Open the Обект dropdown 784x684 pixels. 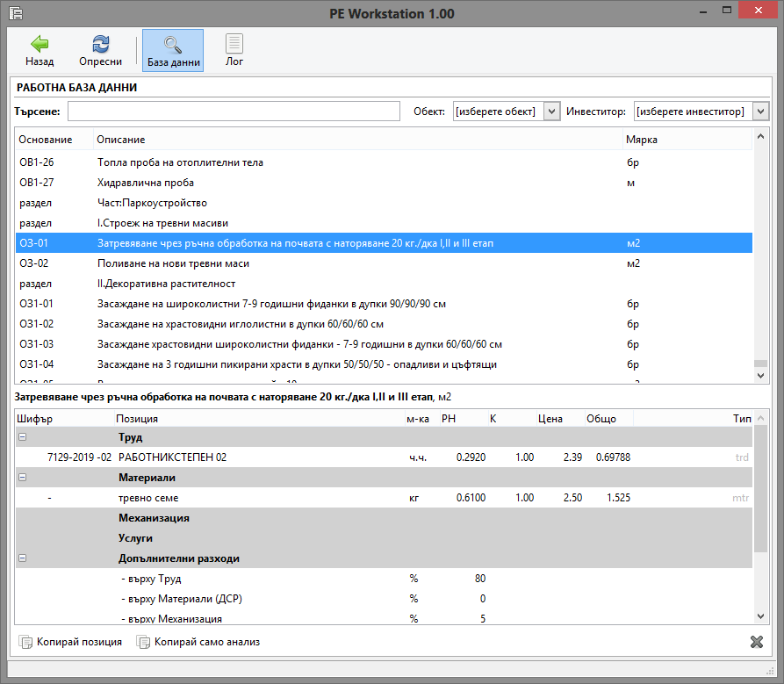click(x=551, y=112)
